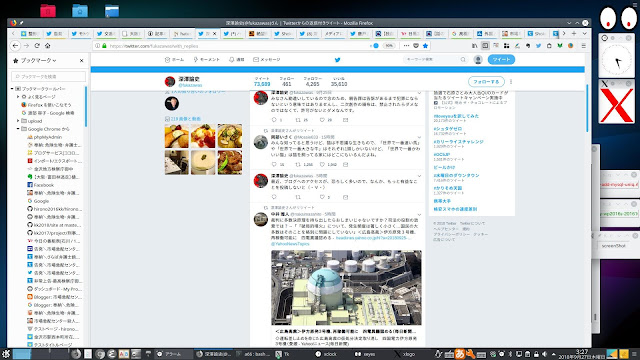Toggle the sidebar button in Firefox toolbar

[485, 46]
